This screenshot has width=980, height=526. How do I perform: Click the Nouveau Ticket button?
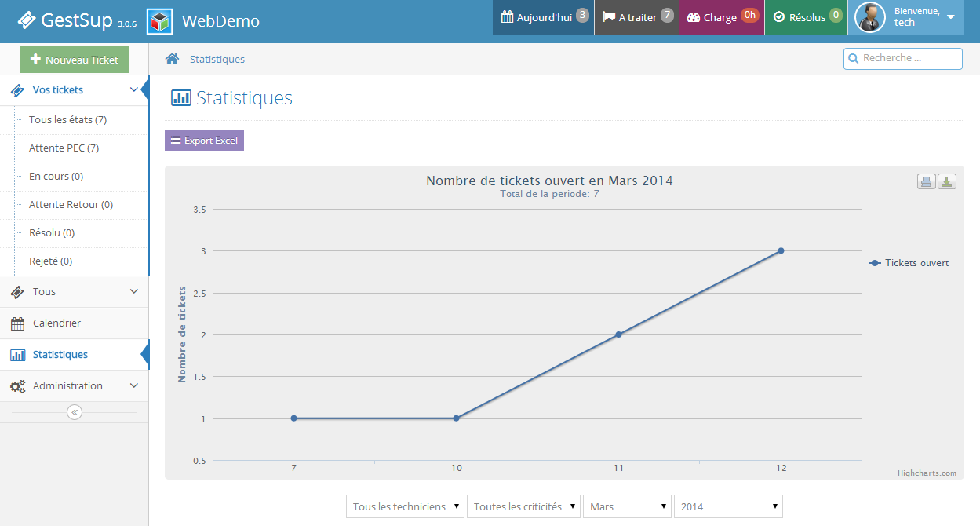pyautogui.click(x=75, y=60)
